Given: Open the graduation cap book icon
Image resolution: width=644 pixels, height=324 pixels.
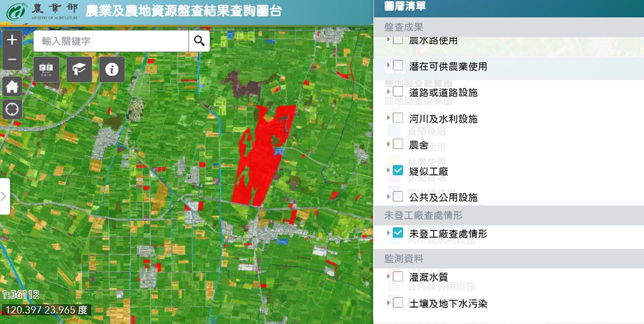Looking at the screenshot, I should click(79, 69).
